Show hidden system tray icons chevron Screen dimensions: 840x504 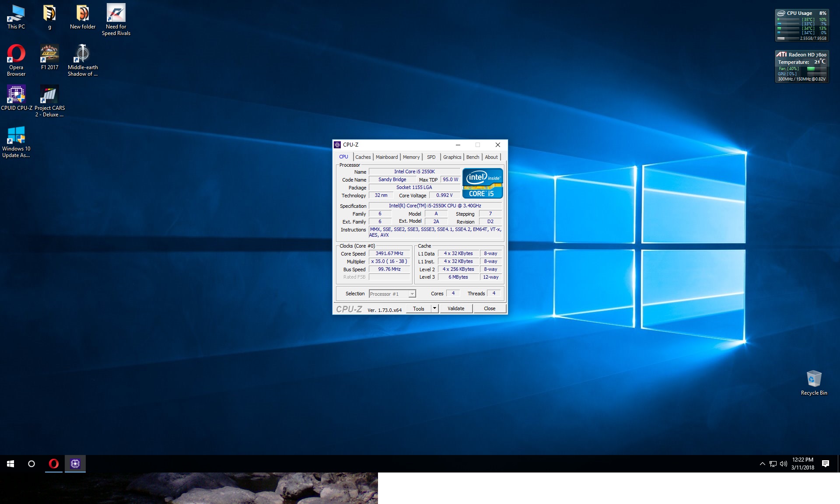[x=762, y=464]
